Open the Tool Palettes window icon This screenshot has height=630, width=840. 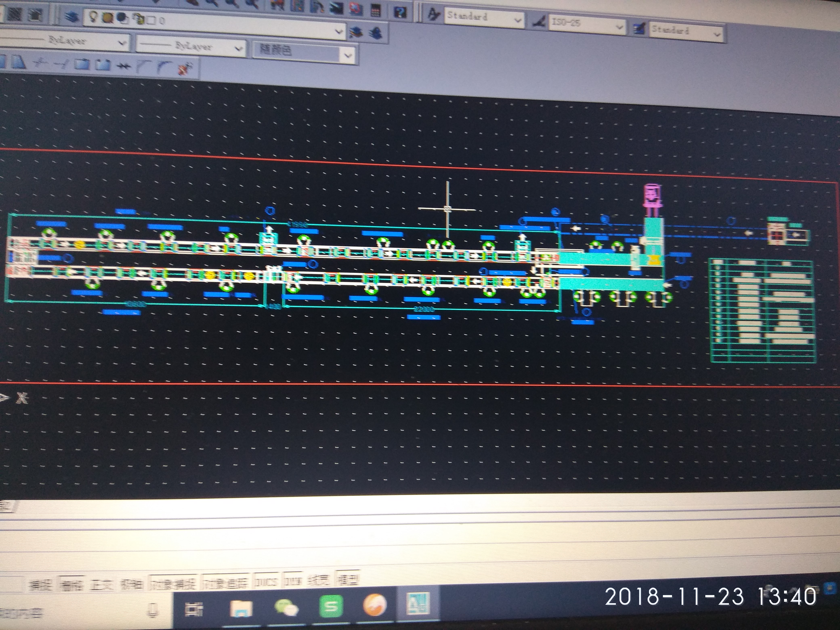pos(317,6)
